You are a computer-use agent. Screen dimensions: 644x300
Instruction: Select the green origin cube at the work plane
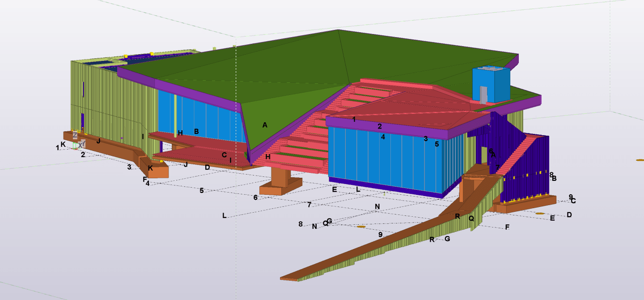[x=75, y=147]
